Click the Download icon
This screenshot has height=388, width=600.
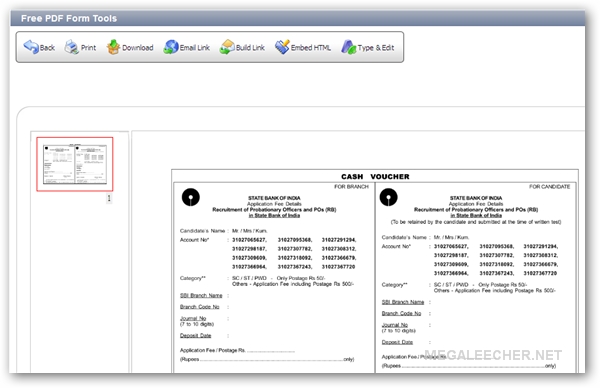pos(113,47)
